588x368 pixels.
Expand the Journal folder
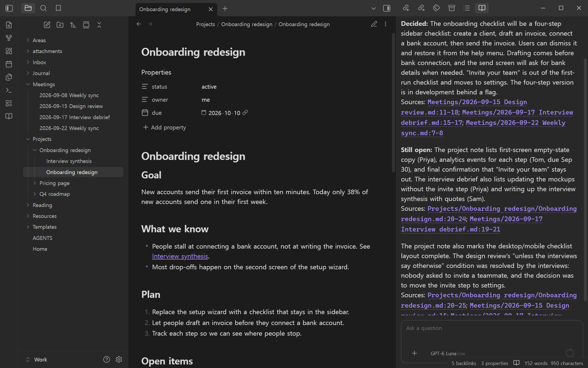(x=28, y=73)
